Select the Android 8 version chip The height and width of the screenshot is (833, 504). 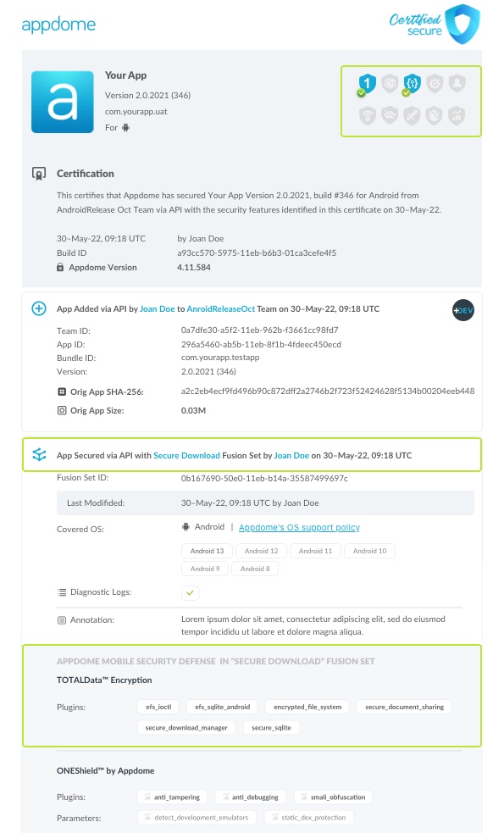point(255,569)
